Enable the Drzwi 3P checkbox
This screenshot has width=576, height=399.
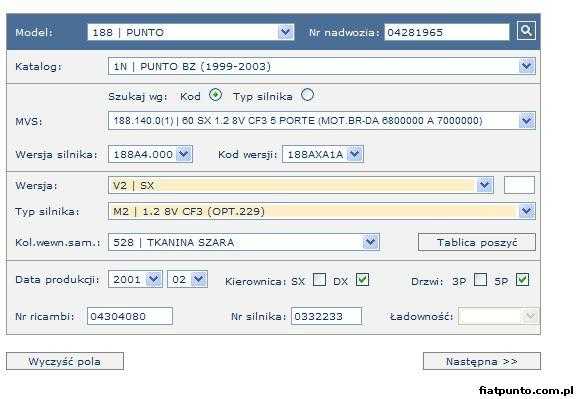point(480,280)
